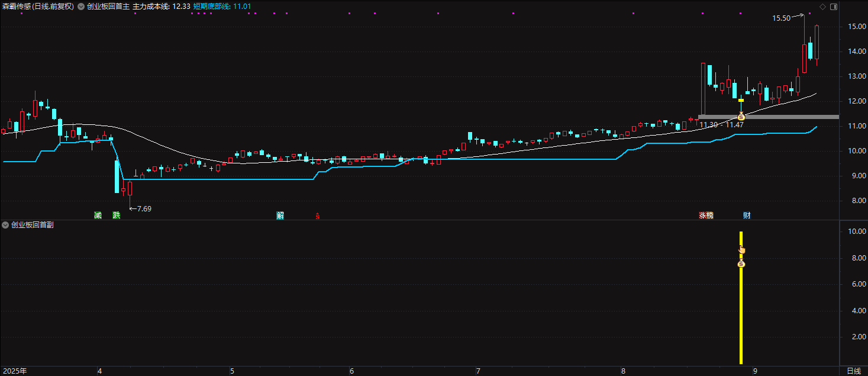868x376 pixels.
Task: Click the 财 event marker
Action: tap(747, 216)
